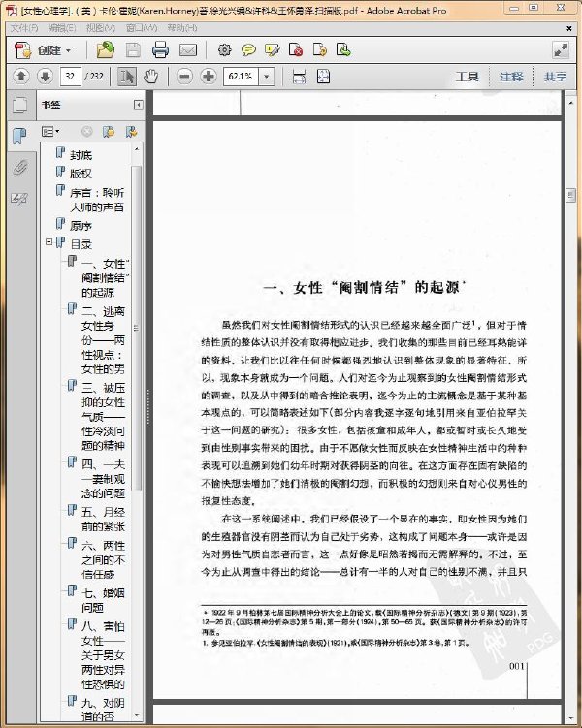
Task: Close the document with menu-bar X
Action: 569,28
